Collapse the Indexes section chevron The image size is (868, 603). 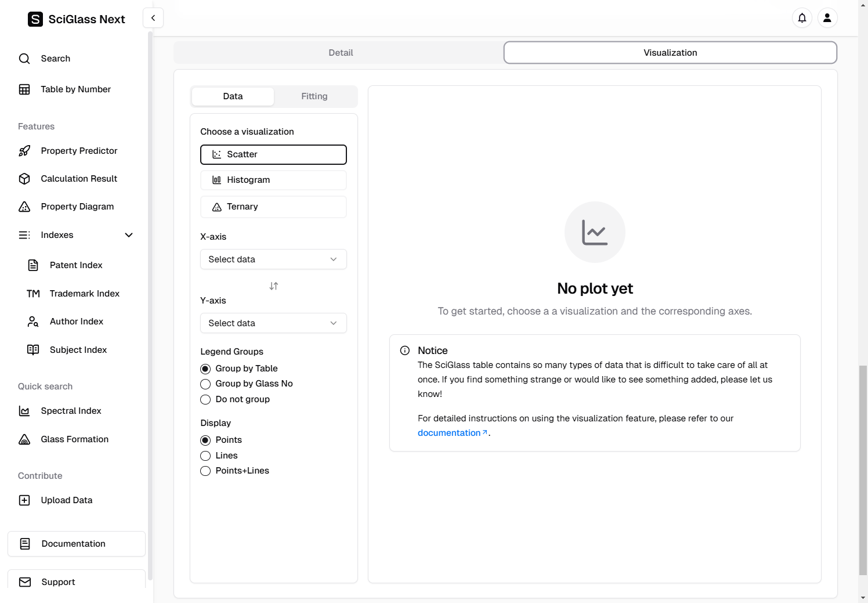tap(129, 235)
